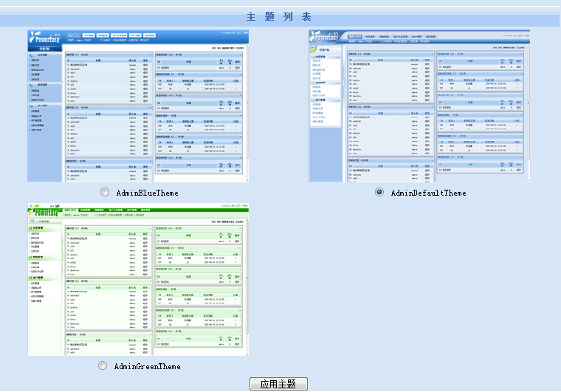561x392 pixels.
Task: Click top navigation tabs in blue preview
Action: pyautogui.click(x=111, y=35)
